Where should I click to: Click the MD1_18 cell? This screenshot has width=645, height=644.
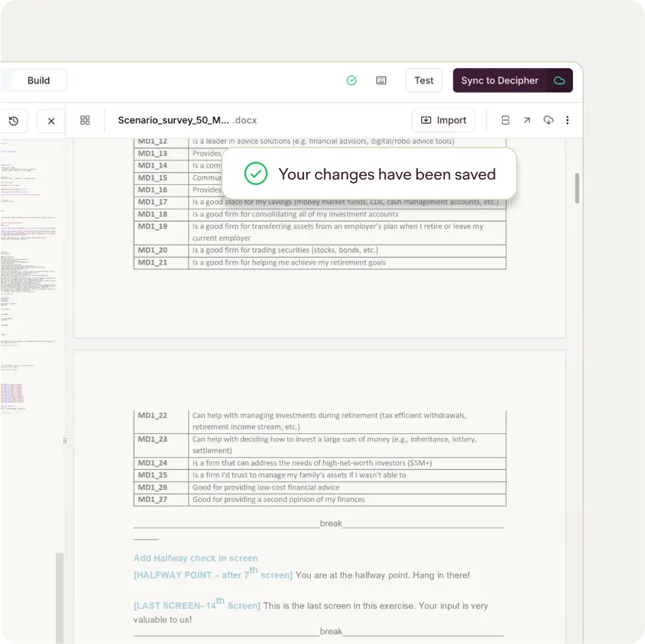(x=161, y=214)
